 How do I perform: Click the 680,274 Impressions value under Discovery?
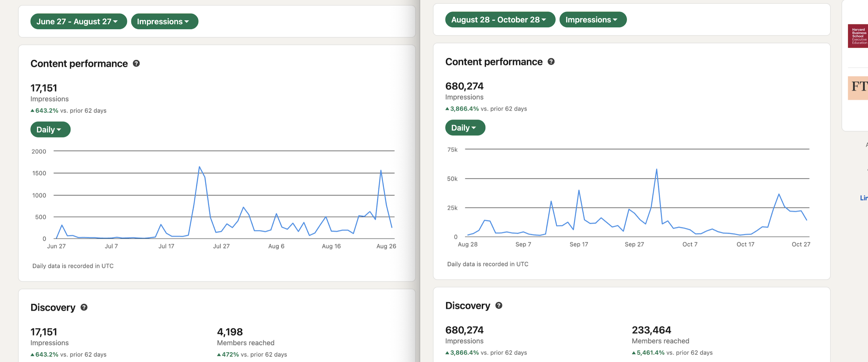(464, 329)
